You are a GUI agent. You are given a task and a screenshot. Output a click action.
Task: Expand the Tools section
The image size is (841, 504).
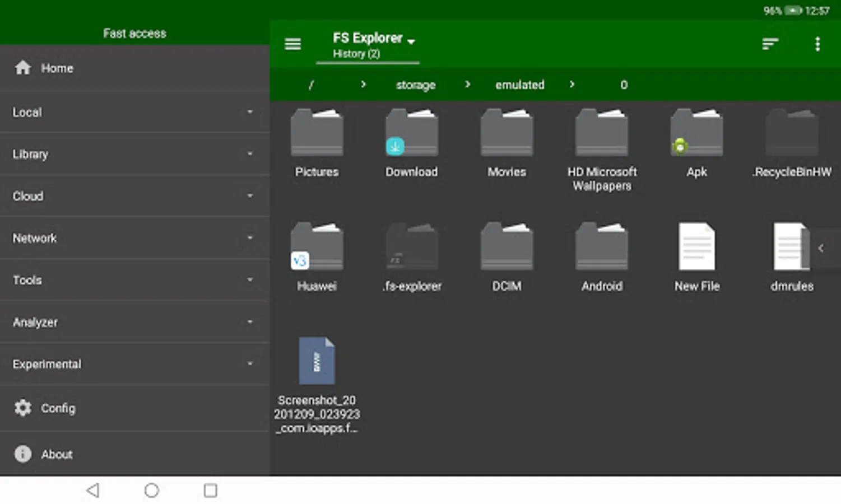point(134,280)
